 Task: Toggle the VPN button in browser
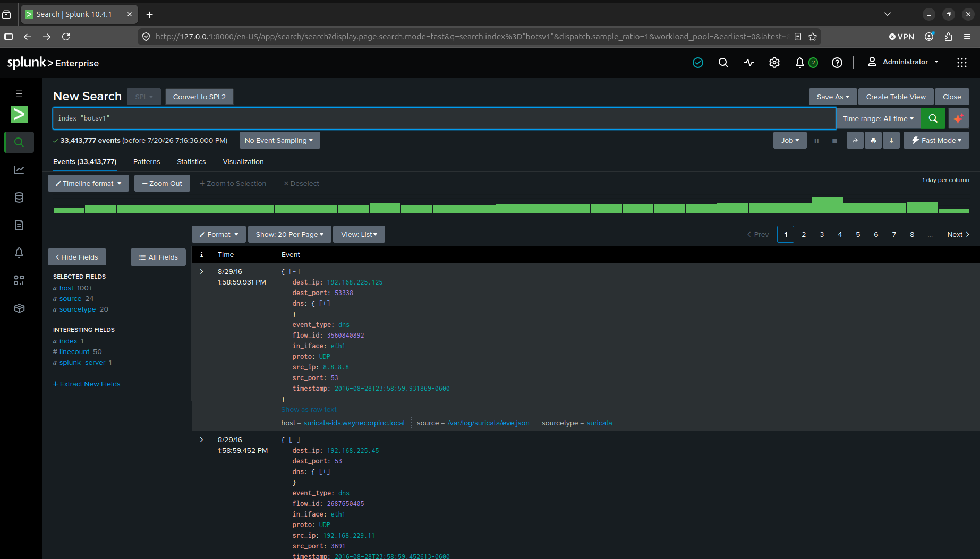tap(901, 37)
